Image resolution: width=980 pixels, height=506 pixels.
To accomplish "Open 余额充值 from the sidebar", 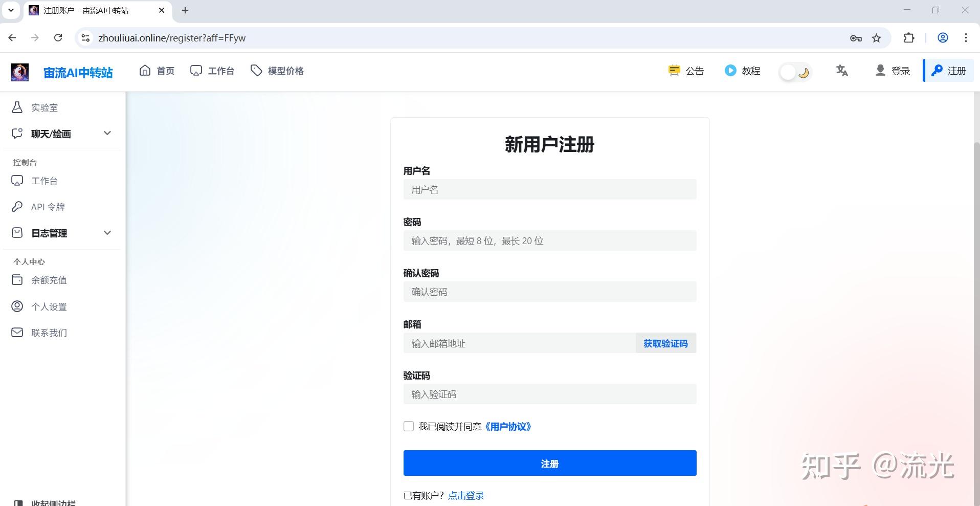I will 49,280.
